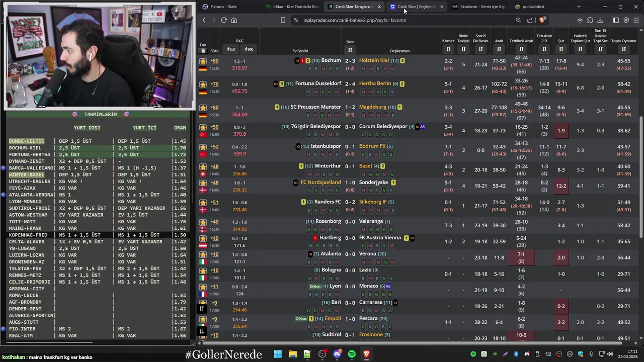Sort by Topla Oynama column
The height and width of the screenshot is (362, 644).
point(623,49)
